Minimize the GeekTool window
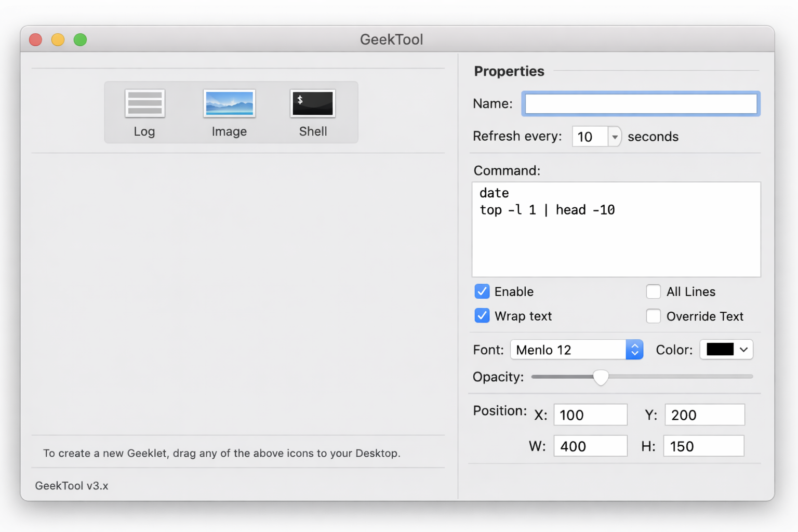 point(58,39)
